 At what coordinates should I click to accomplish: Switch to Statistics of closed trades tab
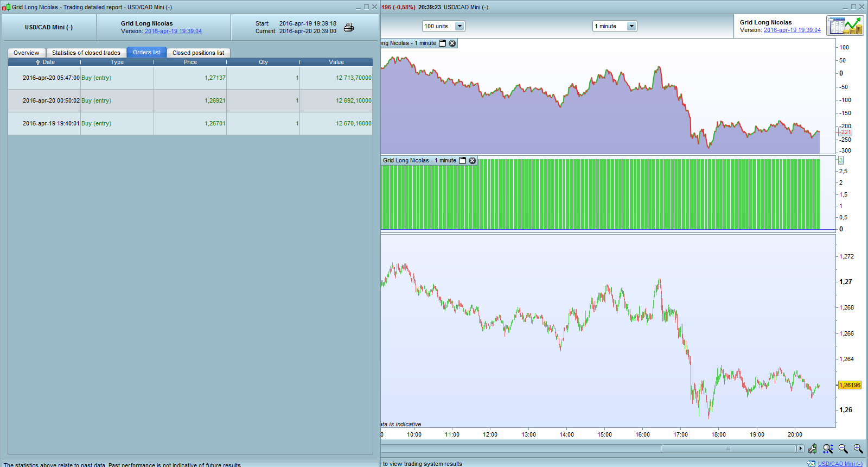click(86, 53)
